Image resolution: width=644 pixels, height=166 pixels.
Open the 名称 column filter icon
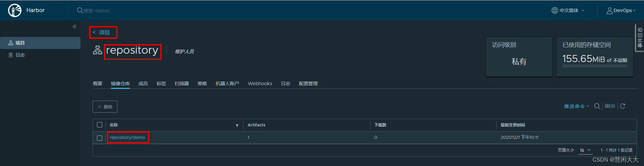click(x=237, y=125)
